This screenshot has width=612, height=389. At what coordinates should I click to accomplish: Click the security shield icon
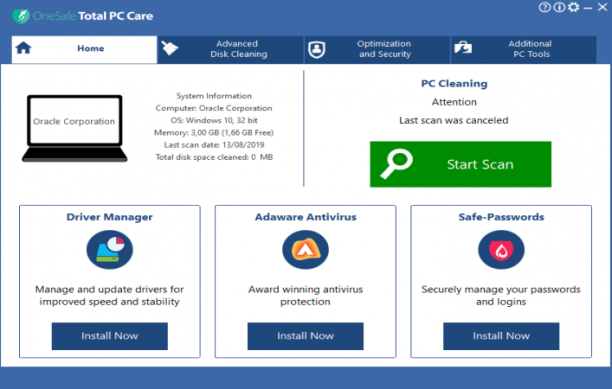click(x=317, y=50)
